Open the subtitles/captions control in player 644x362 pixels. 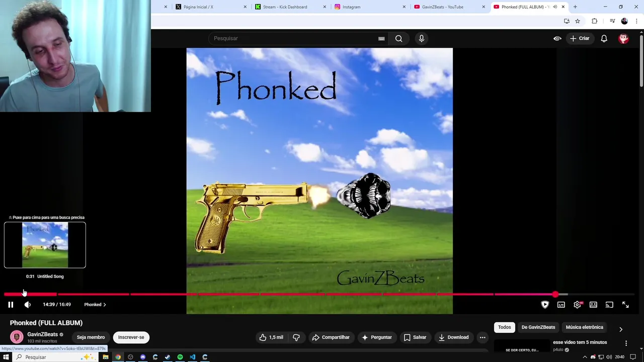point(561,305)
